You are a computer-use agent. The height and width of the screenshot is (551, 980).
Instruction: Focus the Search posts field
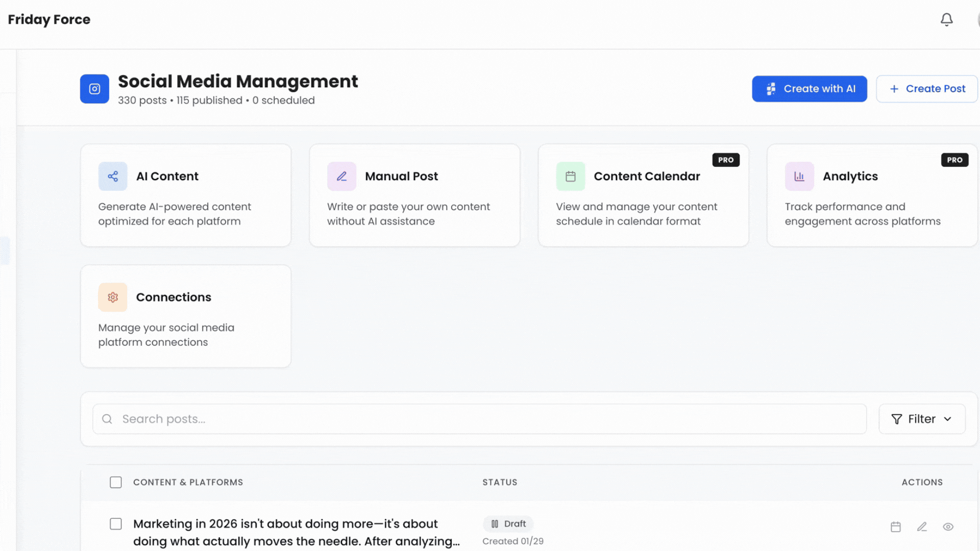point(480,419)
